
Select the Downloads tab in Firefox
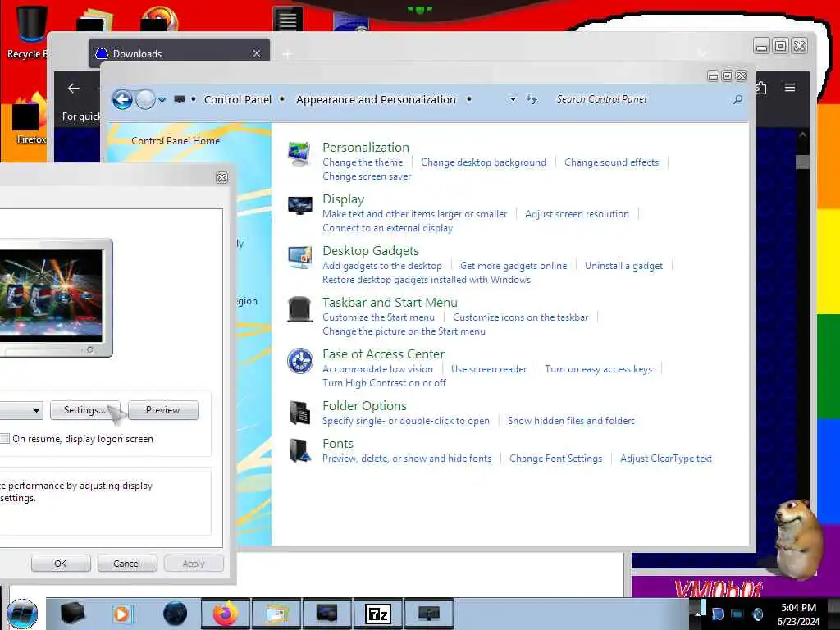[179, 53]
